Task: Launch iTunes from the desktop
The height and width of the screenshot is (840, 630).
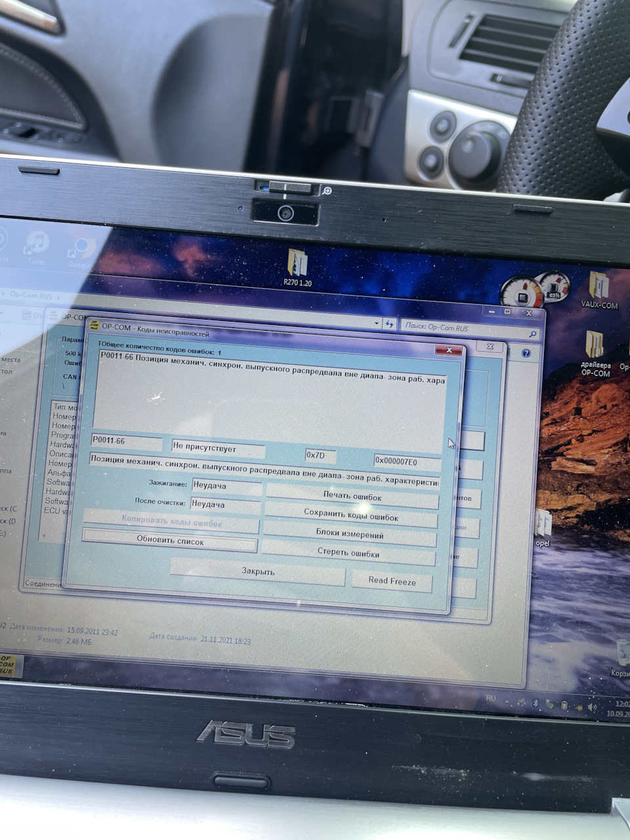Action: pyautogui.click(x=36, y=248)
